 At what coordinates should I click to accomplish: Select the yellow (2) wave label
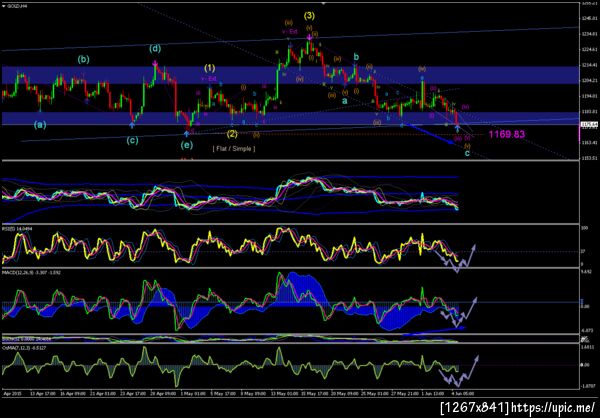[x=232, y=134]
